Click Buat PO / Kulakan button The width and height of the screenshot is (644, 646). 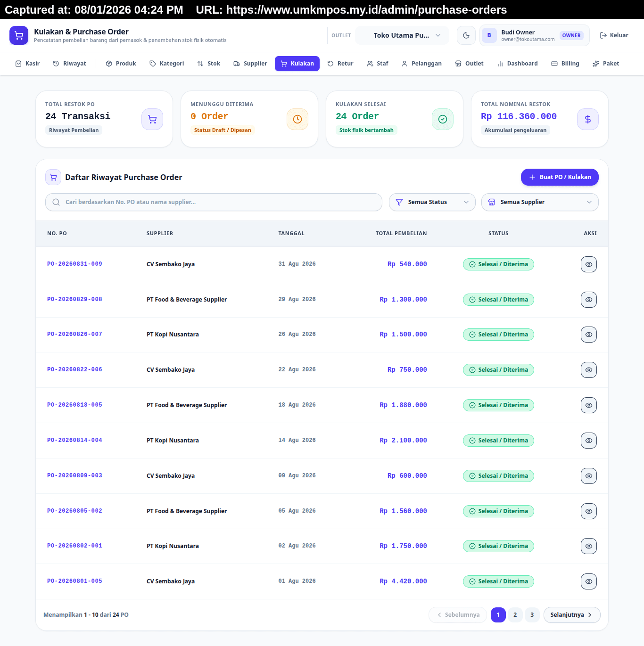[560, 177]
